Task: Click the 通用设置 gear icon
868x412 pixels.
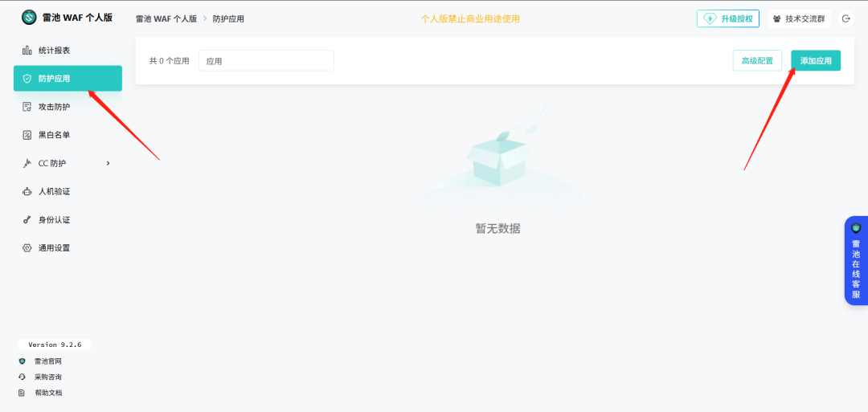Action: (27, 247)
